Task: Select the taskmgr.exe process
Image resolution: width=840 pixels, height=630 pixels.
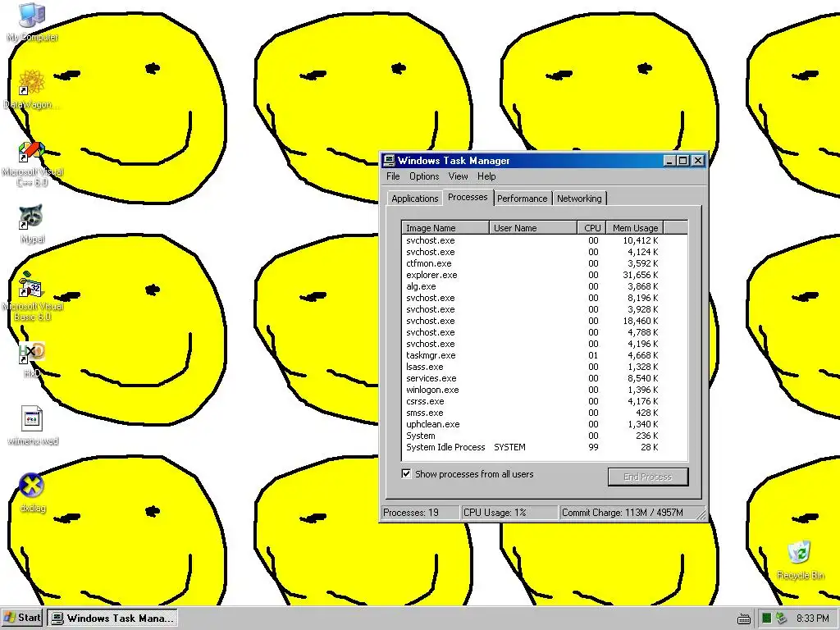Action: click(x=545, y=355)
